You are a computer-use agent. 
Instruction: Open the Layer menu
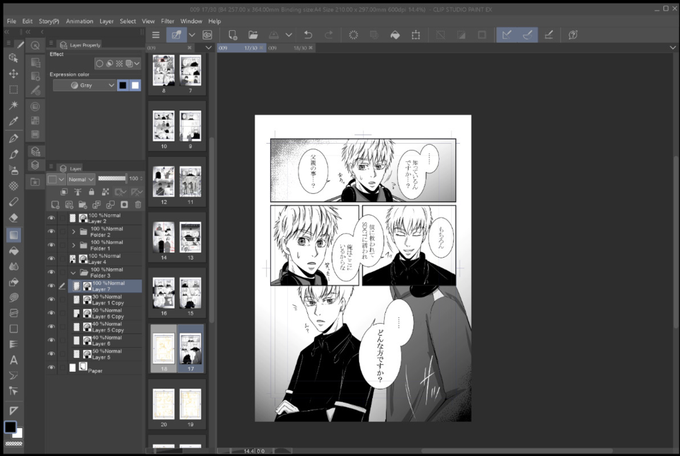tap(106, 21)
